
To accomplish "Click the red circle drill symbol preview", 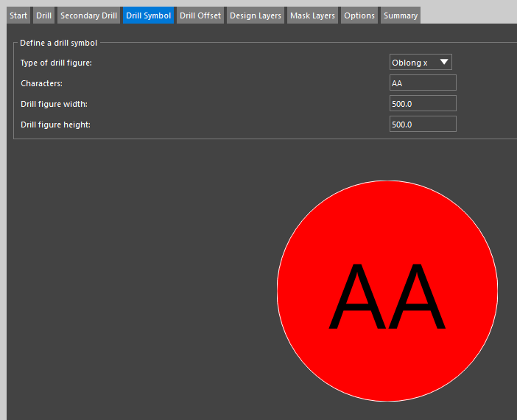I will pos(387,214).
